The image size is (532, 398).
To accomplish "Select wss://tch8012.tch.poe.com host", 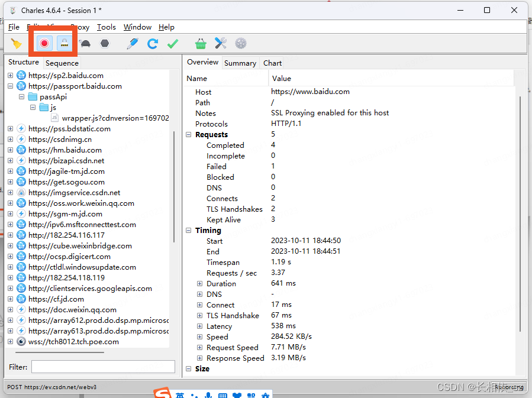I will click(73, 341).
